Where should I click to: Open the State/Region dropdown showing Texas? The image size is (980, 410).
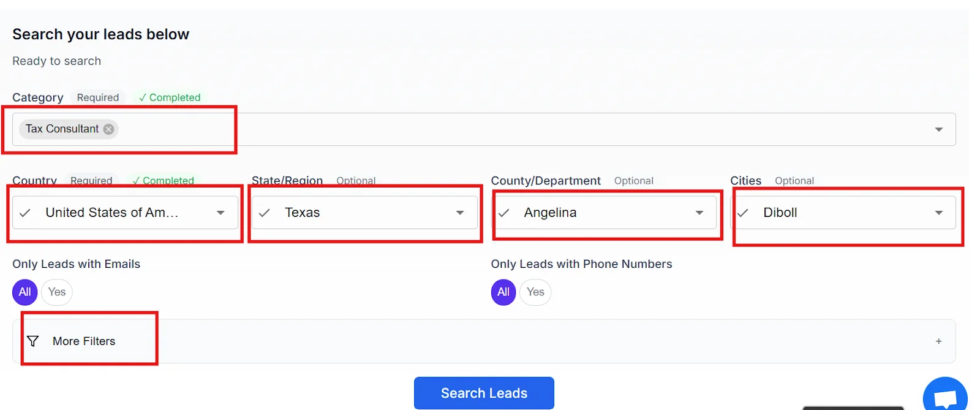[459, 213]
